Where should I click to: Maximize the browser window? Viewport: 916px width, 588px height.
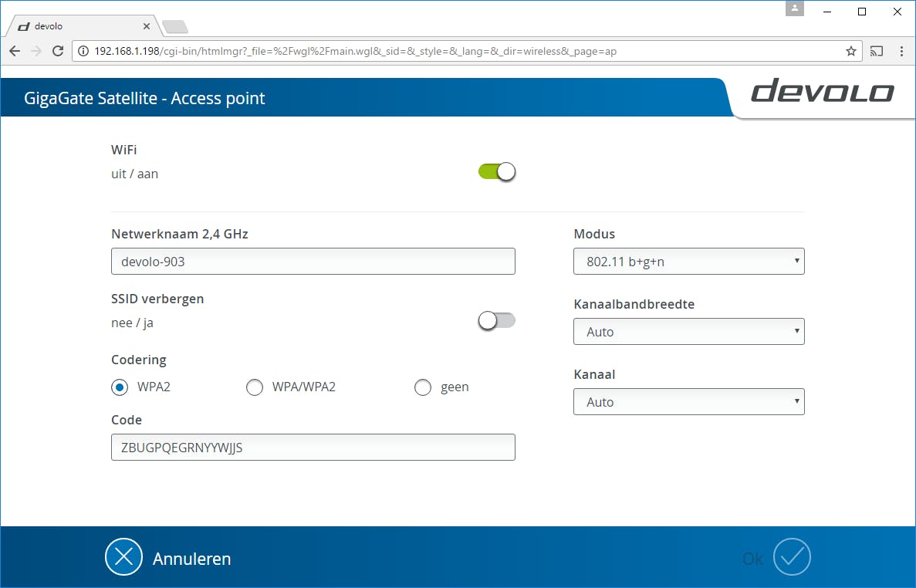coord(862,12)
